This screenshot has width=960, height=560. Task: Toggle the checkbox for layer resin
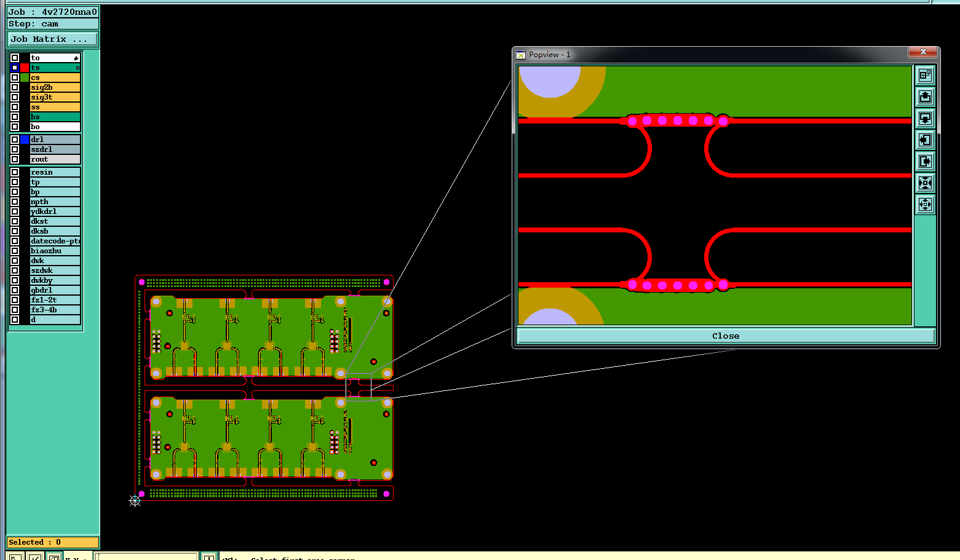click(x=15, y=172)
